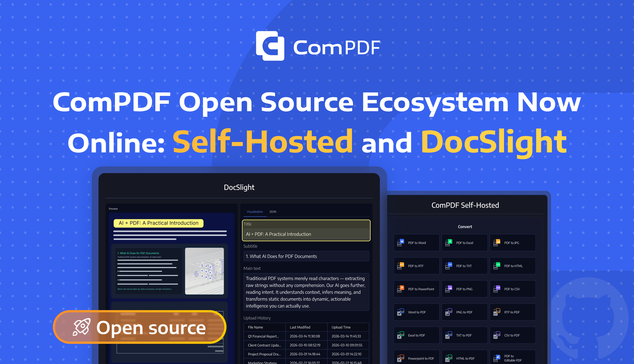Screen dimensions: 634x364
Task: Select the Project Proposal Dra... row
Action: [306, 354]
